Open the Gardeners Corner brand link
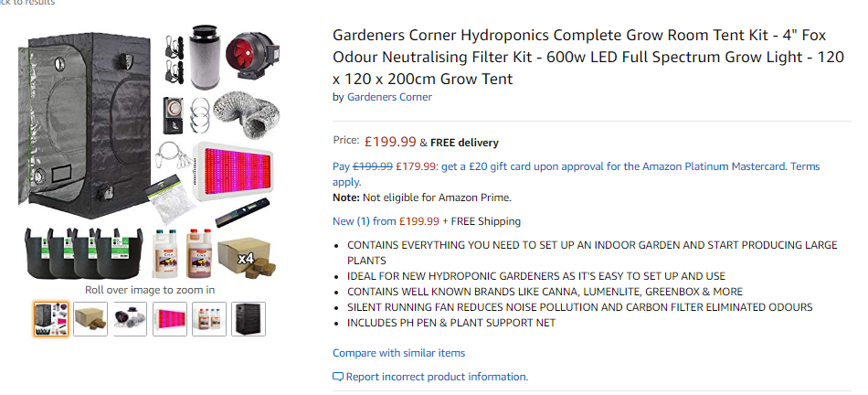This screenshot has height=395, width=868. [389, 97]
